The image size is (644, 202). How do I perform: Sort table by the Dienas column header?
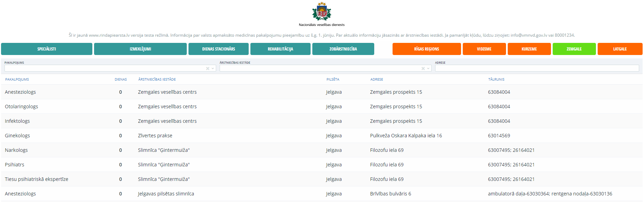pyautogui.click(x=121, y=80)
